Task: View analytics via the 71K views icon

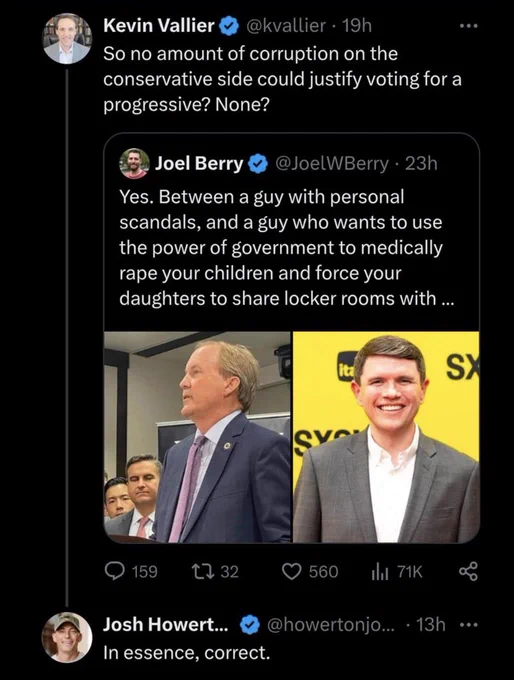Action: point(377,572)
